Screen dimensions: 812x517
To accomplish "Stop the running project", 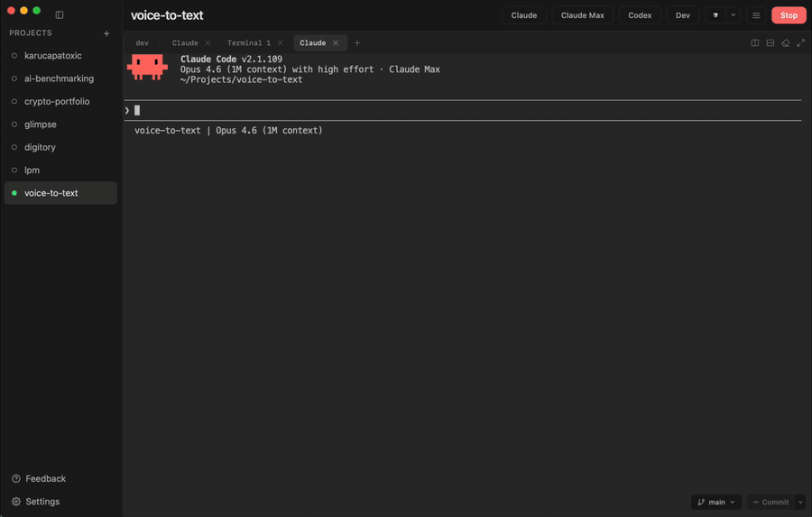I will (789, 15).
